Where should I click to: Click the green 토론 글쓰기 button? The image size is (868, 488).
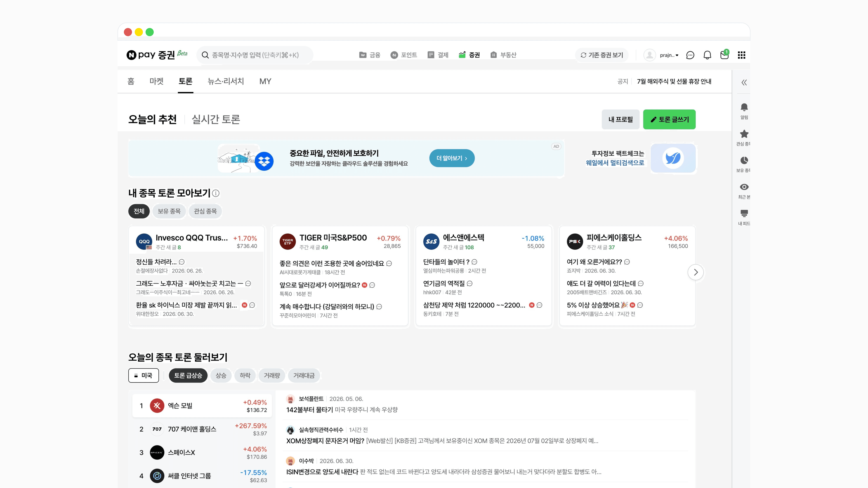[x=669, y=119]
